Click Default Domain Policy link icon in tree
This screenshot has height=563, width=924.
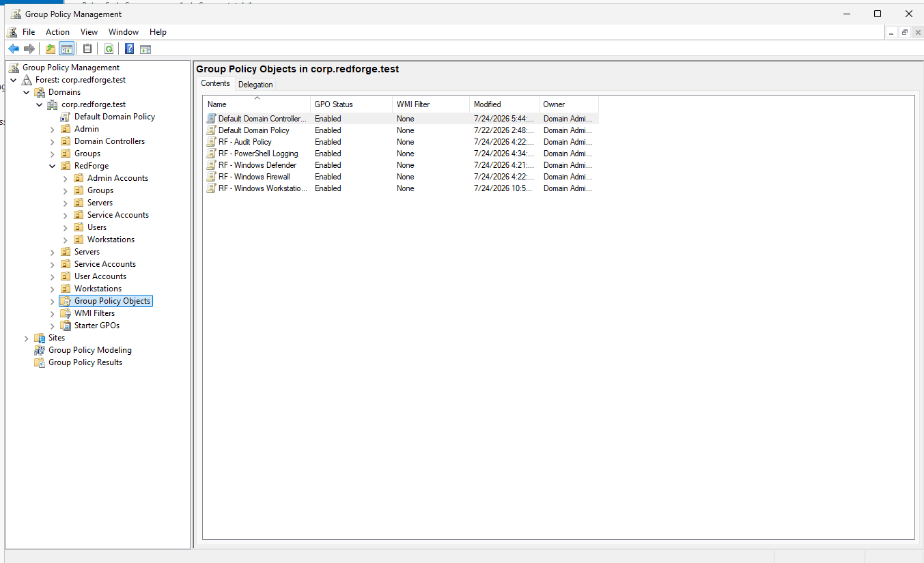(x=66, y=117)
